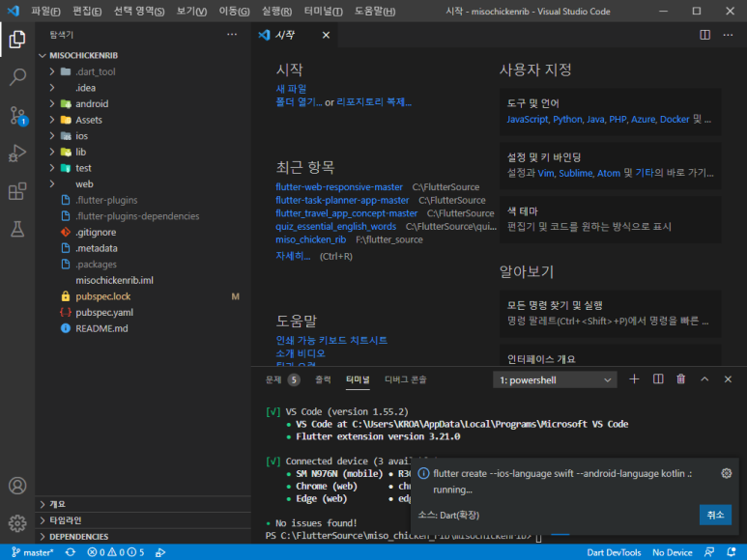The height and width of the screenshot is (560, 747).
Task: Open recent flutter-web-responsive-master project
Action: [x=339, y=187]
